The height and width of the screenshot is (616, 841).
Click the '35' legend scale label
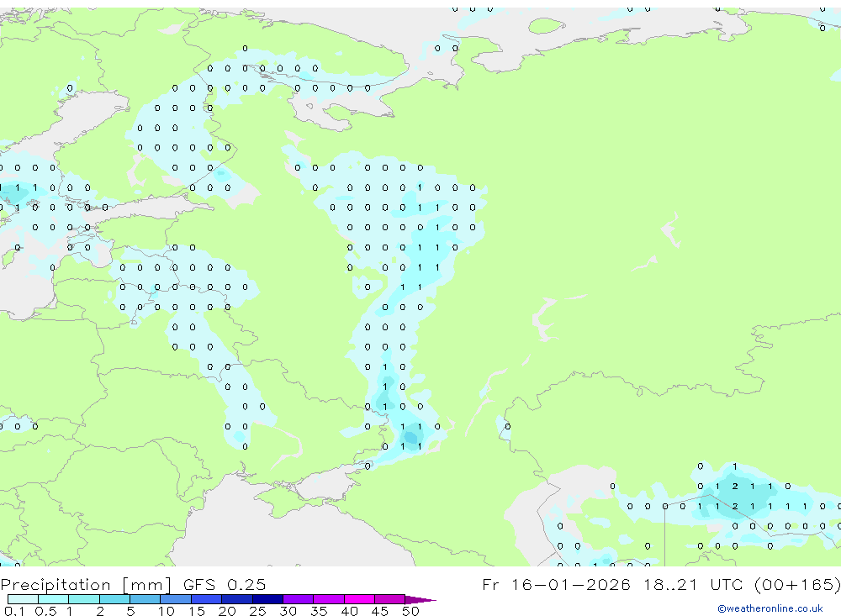click(319, 611)
